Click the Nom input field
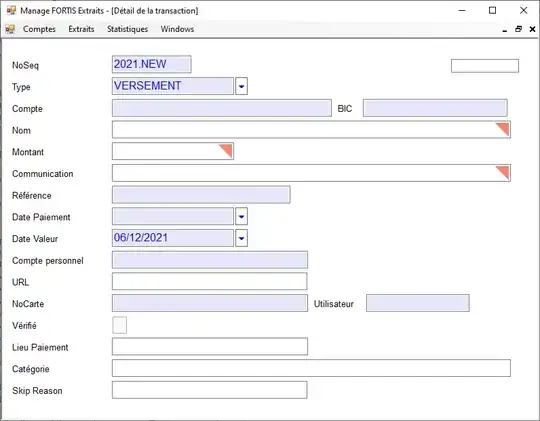This screenshot has height=421, width=540. tap(311, 130)
